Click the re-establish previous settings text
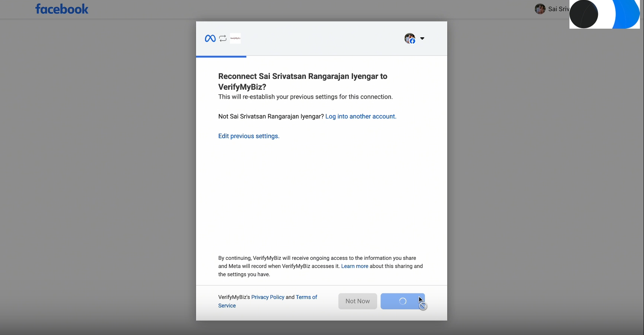This screenshot has height=335, width=644. click(x=305, y=97)
